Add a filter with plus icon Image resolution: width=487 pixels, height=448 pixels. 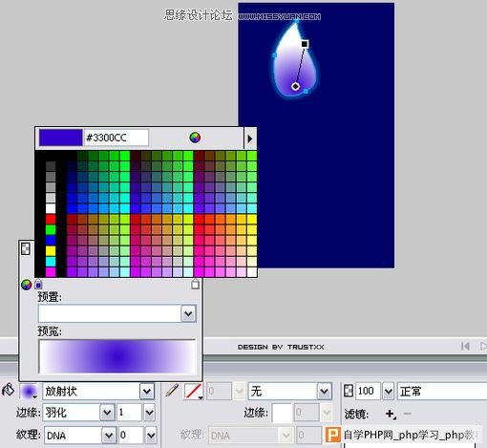pyautogui.click(x=391, y=414)
